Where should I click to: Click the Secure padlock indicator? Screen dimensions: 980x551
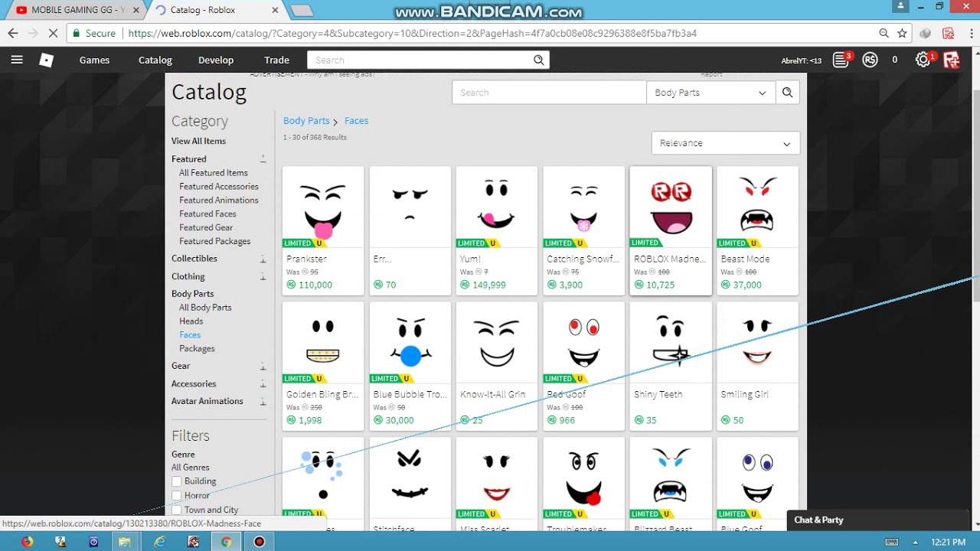pyautogui.click(x=93, y=34)
